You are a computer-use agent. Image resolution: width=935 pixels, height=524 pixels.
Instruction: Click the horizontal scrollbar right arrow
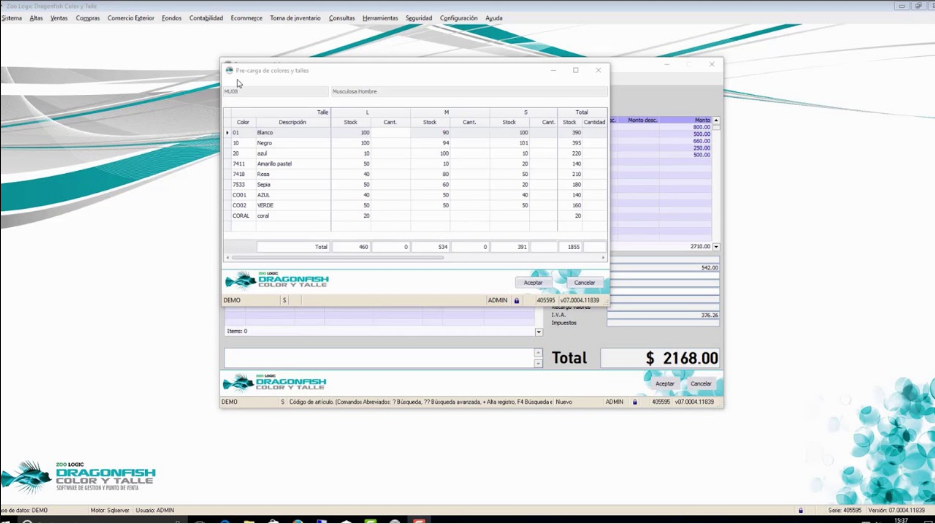point(603,258)
